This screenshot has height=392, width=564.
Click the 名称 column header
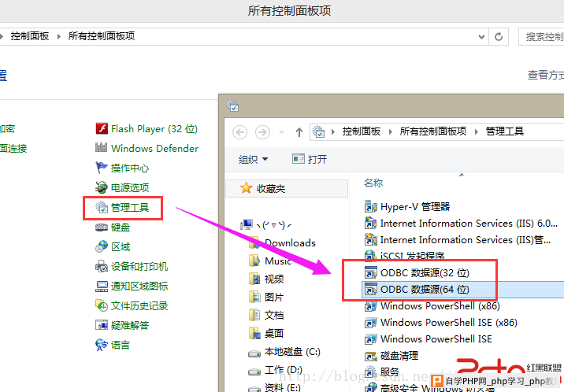point(373,183)
